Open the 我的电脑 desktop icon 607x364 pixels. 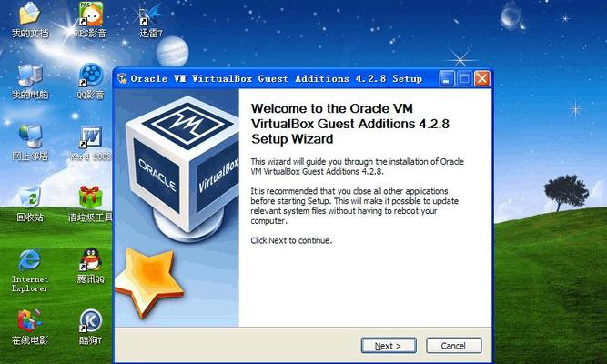pyautogui.click(x=30, y=76)
